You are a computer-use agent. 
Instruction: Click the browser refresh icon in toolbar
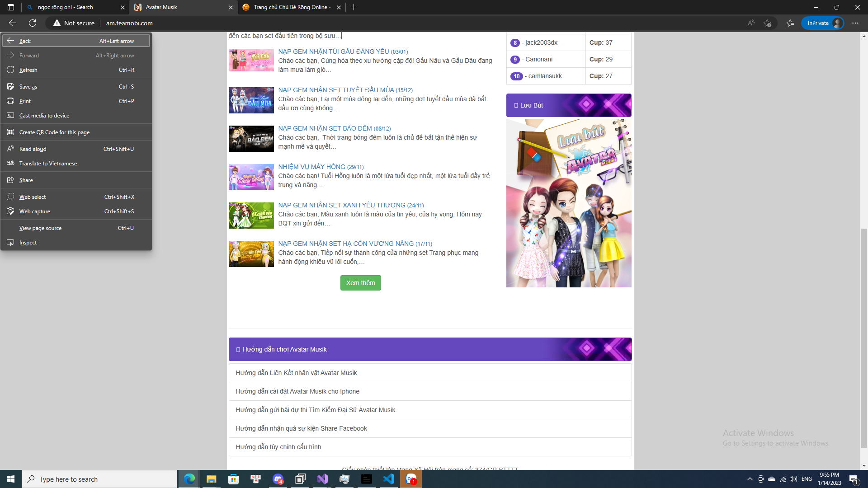pos(33,23)
